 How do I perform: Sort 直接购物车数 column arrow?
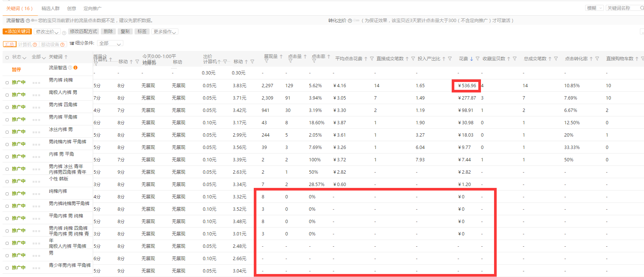coord(637,59)
